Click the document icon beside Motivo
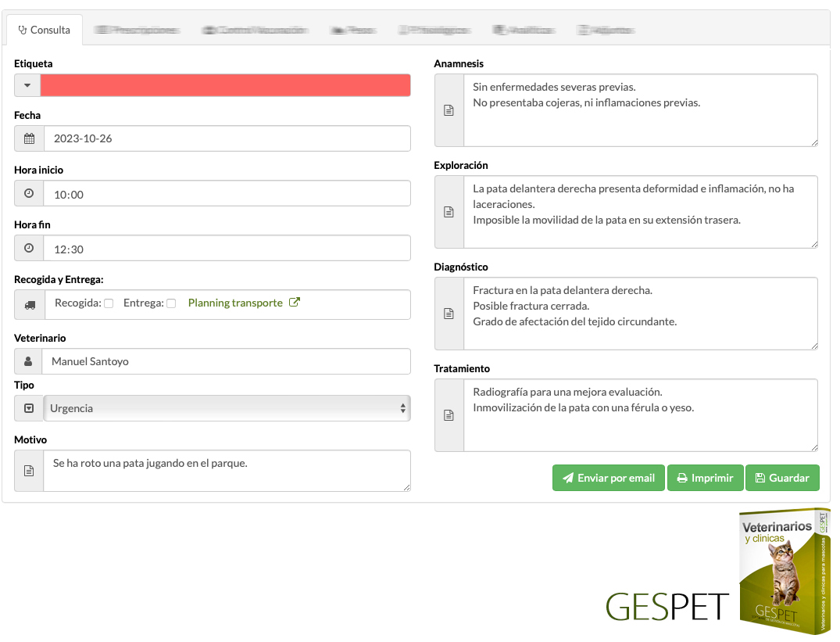Screen dimensions: 840x642 (29, 471)
